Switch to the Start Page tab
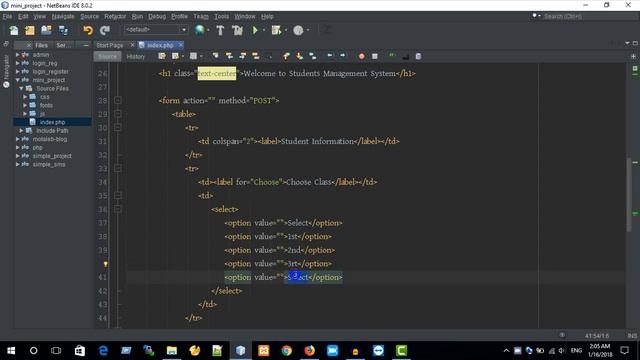The width and height of the screenshot is (640, 360). point(110,45)
